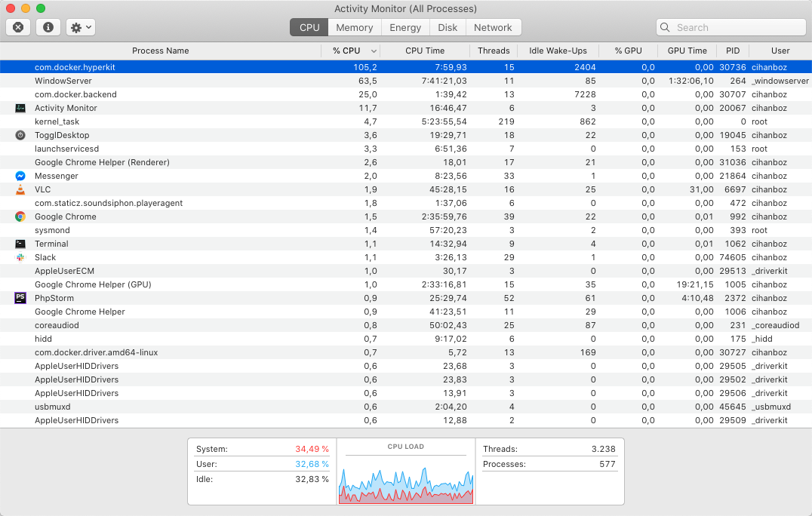This screenshot has width=812, height=516.
Task: Sort by Idle Wake-Ups column
Action: [558, 51]
